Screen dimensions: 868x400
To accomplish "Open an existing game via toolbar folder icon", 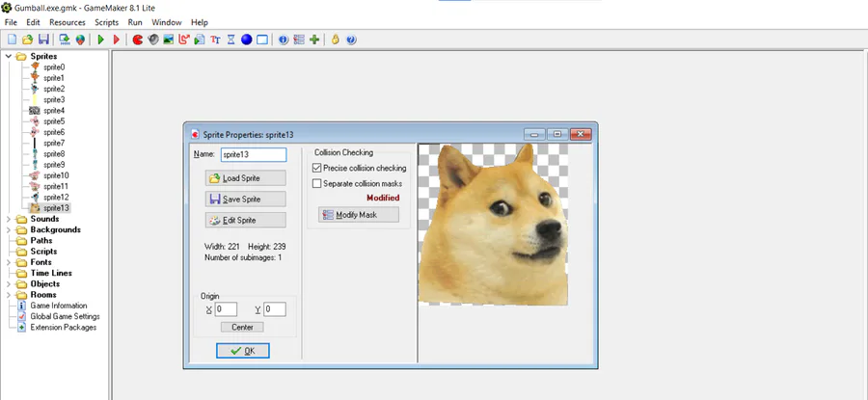I will pos(28,40).
